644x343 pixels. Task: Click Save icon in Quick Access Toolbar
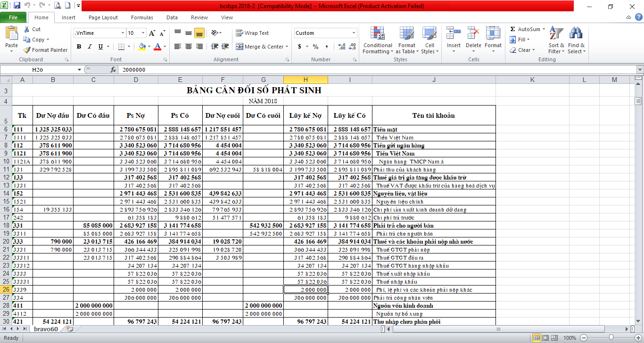[x=17, y=6]
